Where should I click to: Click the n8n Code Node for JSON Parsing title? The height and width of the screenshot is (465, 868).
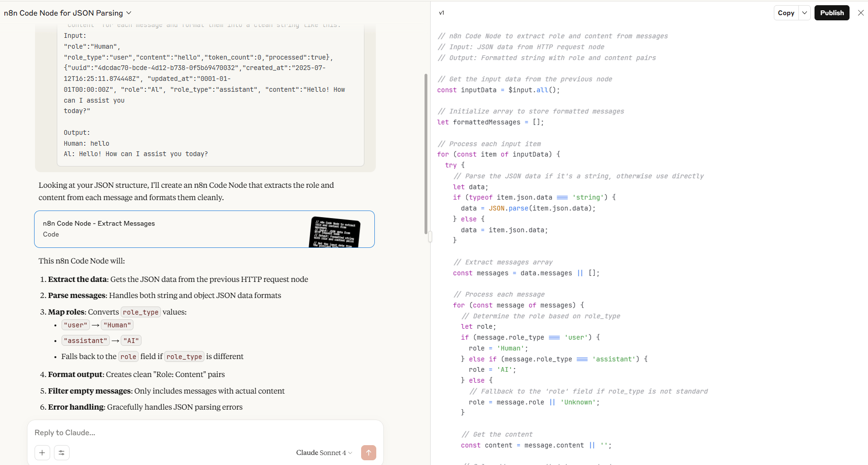(x=63, y=13)
